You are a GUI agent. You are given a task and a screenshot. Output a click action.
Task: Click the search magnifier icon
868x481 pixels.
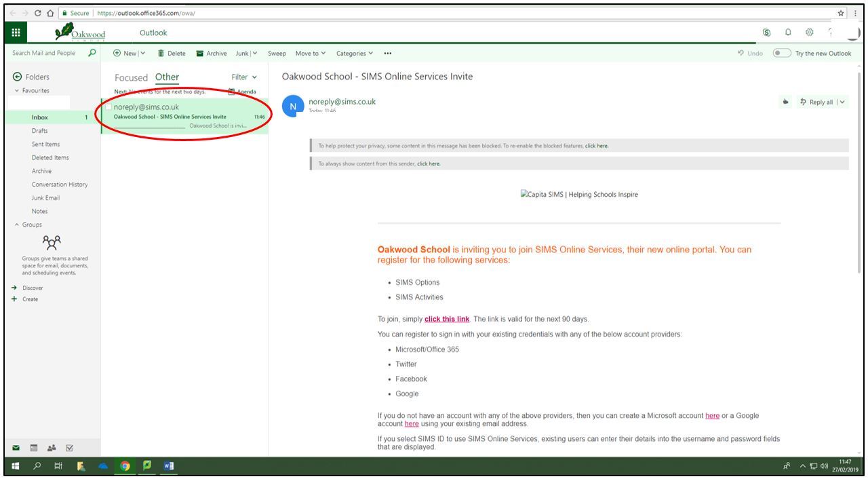tap(92, 53)
